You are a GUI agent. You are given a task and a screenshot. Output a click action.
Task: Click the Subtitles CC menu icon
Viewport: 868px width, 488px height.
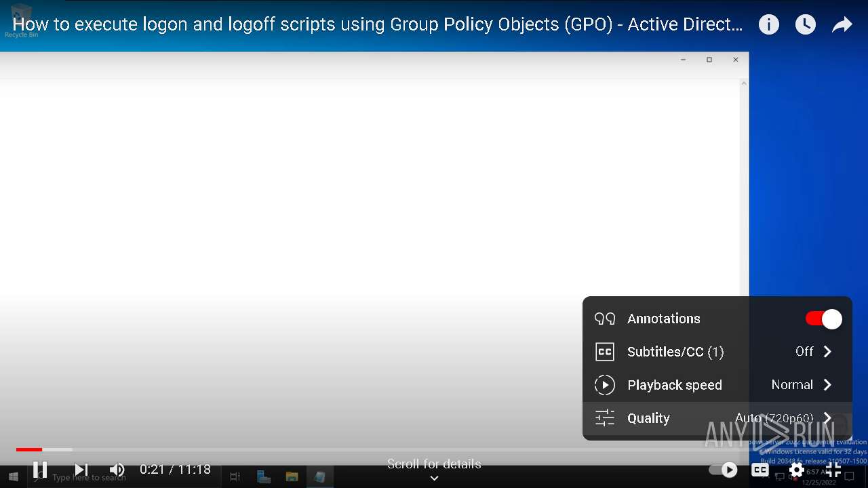pos(604,352)
